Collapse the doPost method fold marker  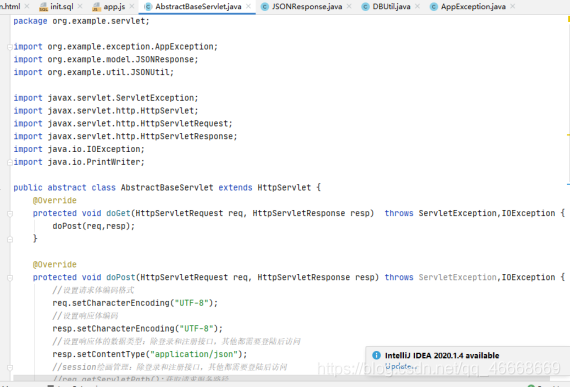[x=10, y=278]
